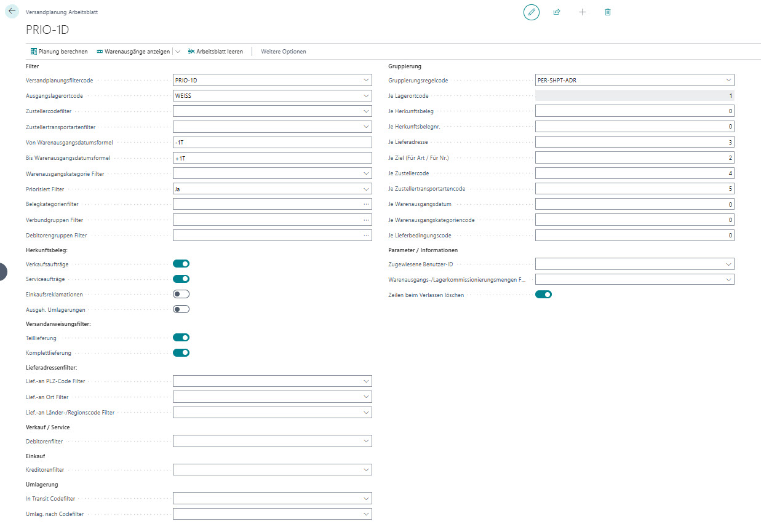This screenshot has height=532, width=761.
Task: Disable Zeilen beim Verlassen löschen switch
Action: point(543,295)
